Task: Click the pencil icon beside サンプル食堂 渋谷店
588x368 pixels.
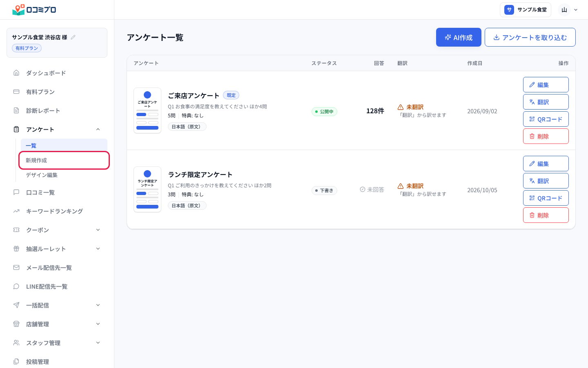Action: point(73,37)
